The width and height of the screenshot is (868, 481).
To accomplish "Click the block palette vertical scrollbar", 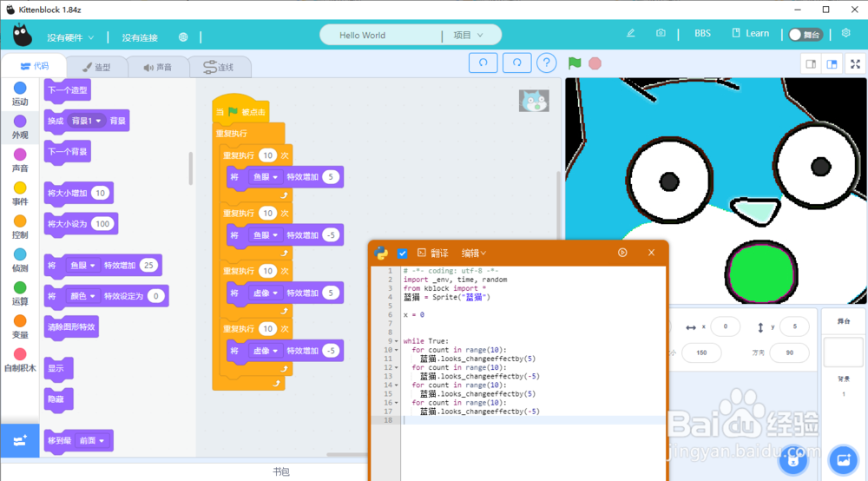I will [x=191, y=168].
